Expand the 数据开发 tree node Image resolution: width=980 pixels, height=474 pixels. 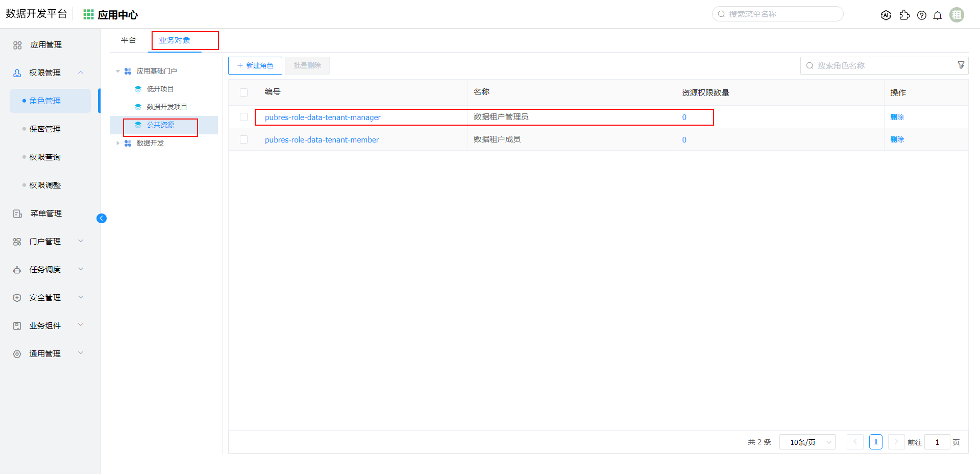(118, 143)
